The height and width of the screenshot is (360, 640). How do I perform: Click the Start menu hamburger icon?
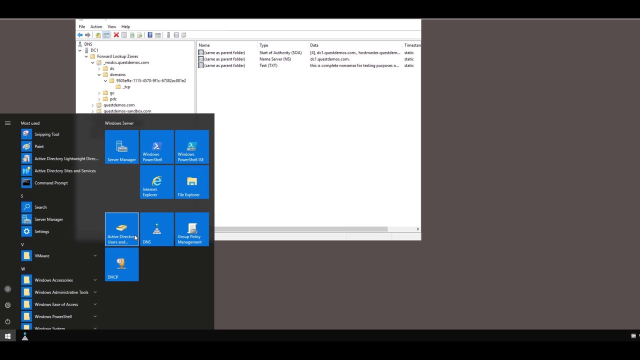(8, 123)
